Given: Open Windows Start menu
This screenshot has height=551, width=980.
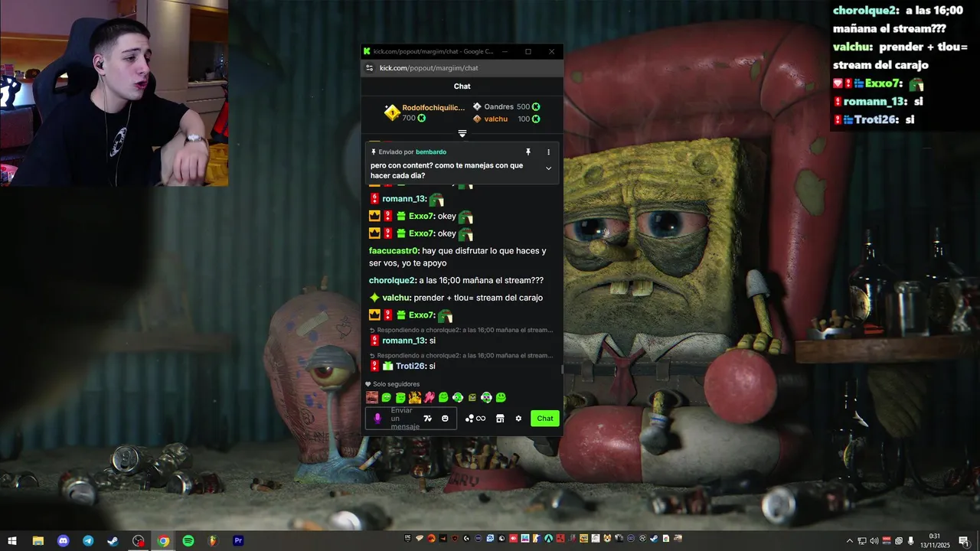Looking at the screenshot, I should (x=12, y=540).
